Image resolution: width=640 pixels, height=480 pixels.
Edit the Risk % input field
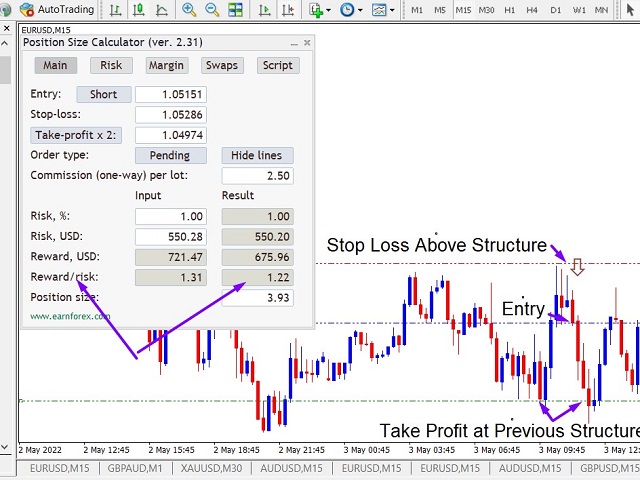coord(171,216)
